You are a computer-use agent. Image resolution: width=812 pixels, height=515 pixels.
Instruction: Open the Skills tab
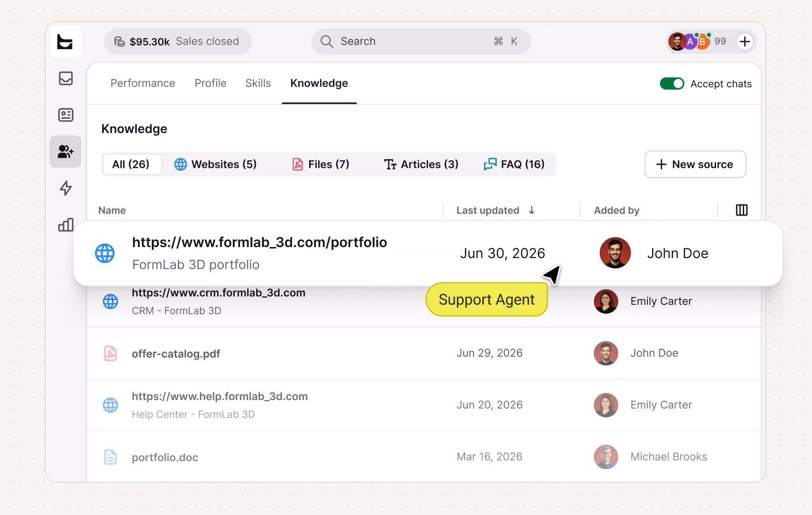pyautogui.click(x=258, y=83)
